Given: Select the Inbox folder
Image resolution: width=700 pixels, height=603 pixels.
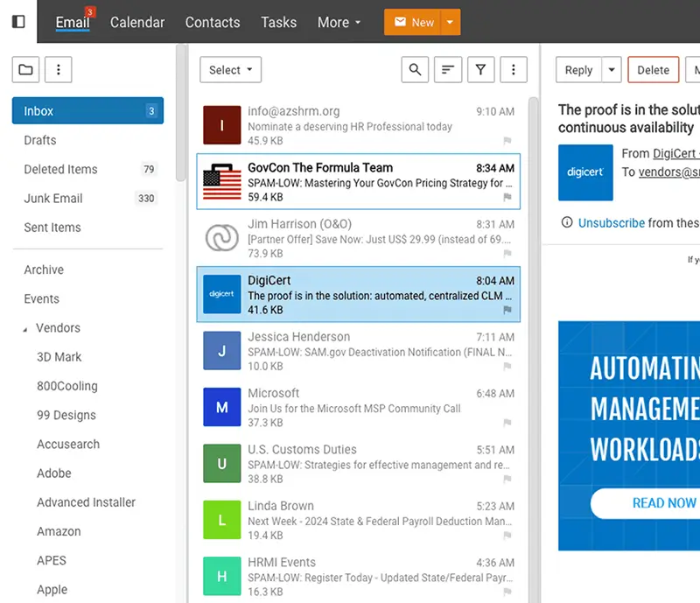Looking at the screenshot, I should click(88, 111).
